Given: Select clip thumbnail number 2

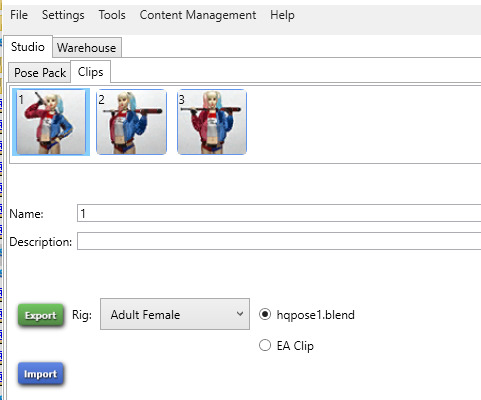Looking at the screenshot, I should pyautogui.click(x=131, y=122).
